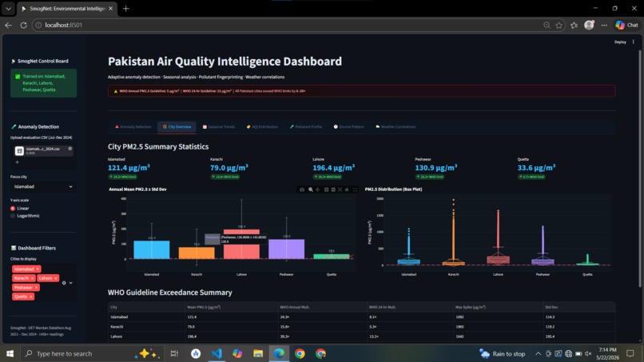Switch to the Seasonal Trends tab
644x362 pixels.
point(219,127)
